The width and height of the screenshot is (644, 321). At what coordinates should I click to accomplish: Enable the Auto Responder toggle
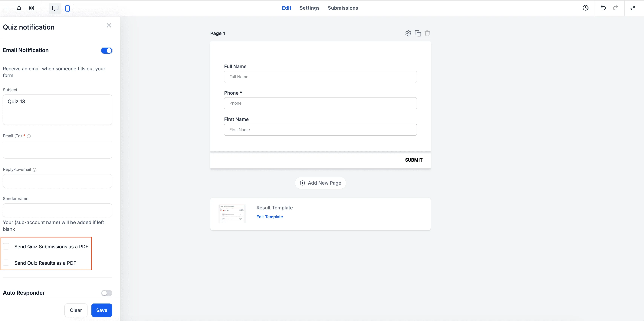click(x=107, y=293)
